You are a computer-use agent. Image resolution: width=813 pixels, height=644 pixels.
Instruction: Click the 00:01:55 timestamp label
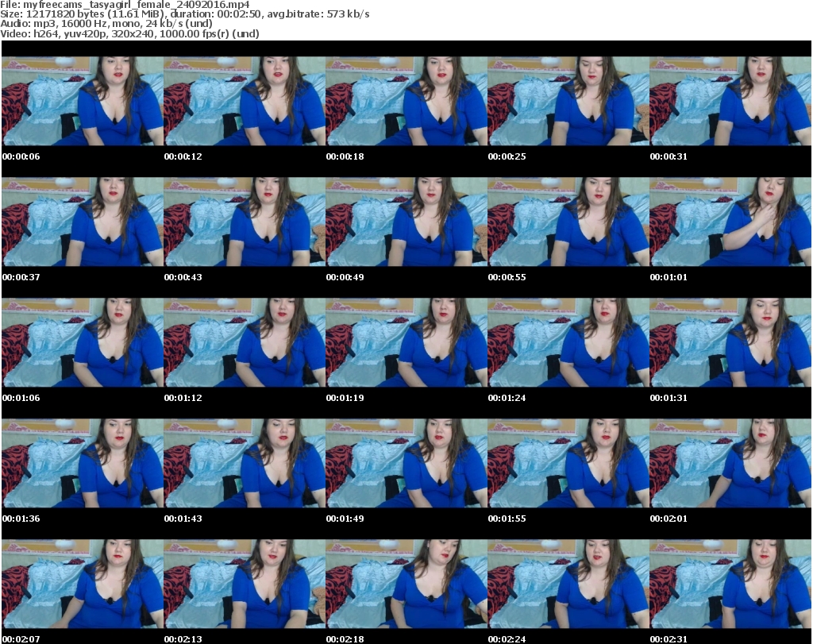coord(507,519)
